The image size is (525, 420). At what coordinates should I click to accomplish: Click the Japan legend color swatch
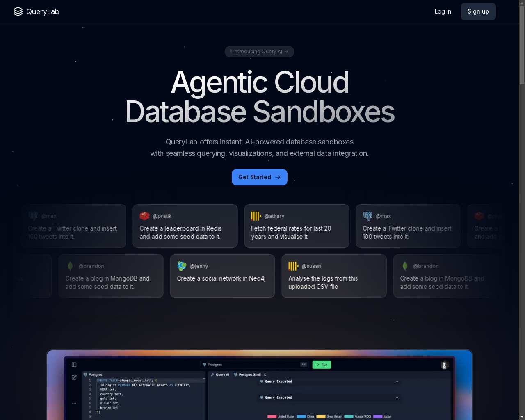tap(378, 416)
